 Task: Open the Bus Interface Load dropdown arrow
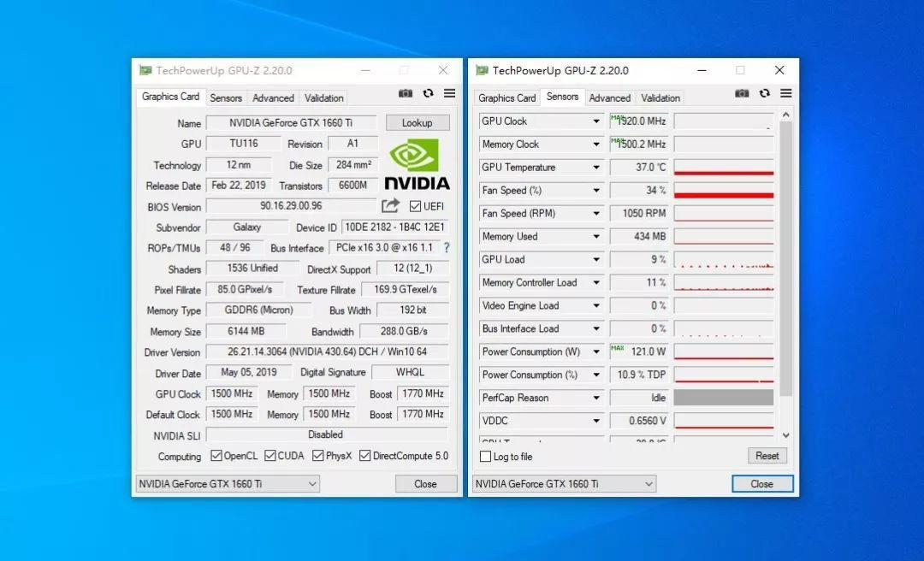596,329
